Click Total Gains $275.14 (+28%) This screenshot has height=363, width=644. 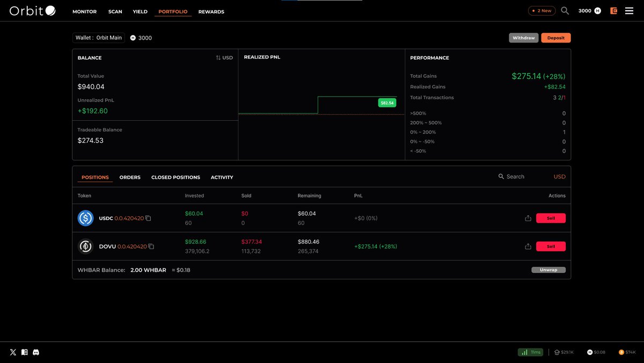(x=538, y=76)
